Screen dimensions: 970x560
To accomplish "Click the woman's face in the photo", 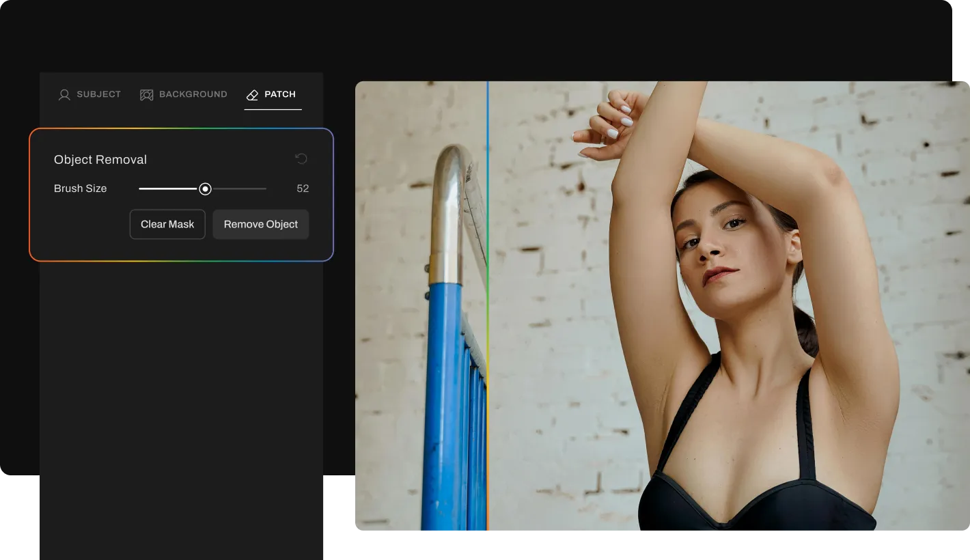I will [x=717, y=246].
